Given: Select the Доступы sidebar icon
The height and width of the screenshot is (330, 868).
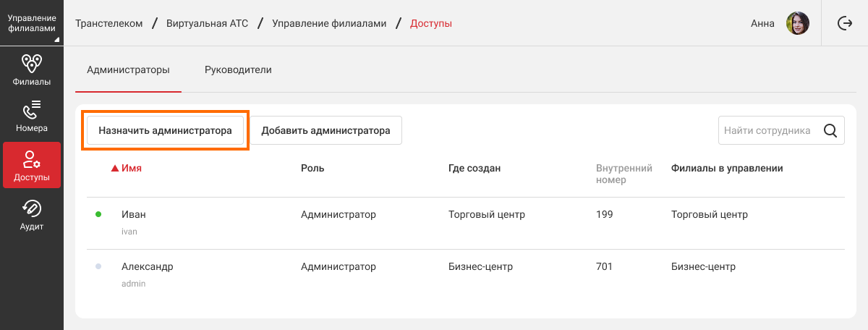Looking at the screenshot, I should coord(32,165).
